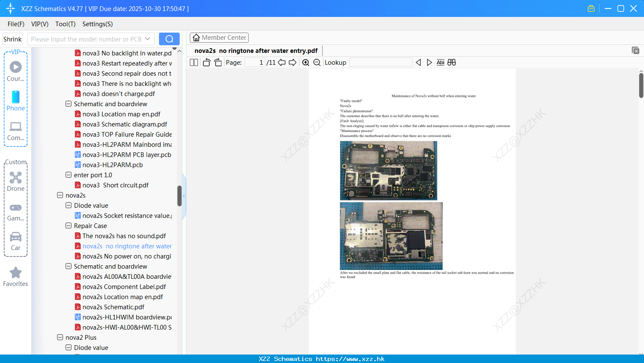This screenshot has width=644, height=363.
Task: Click the page number field
Action: pos(255,62)
